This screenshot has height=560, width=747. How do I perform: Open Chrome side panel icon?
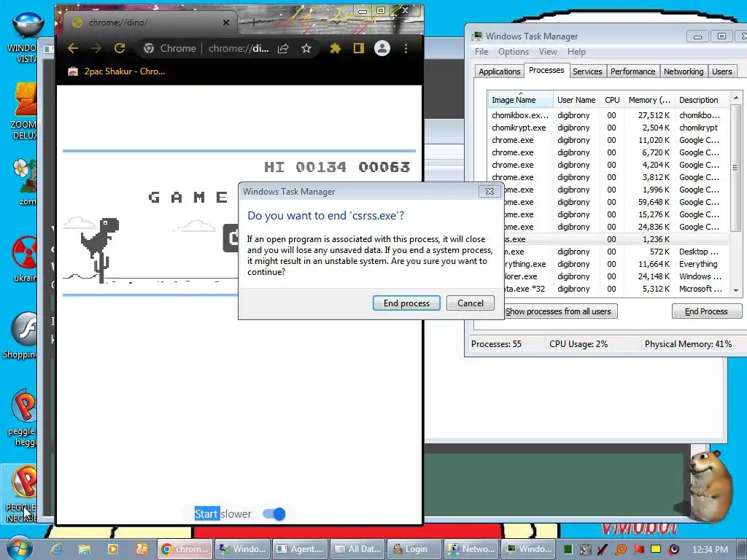(359, 48)
